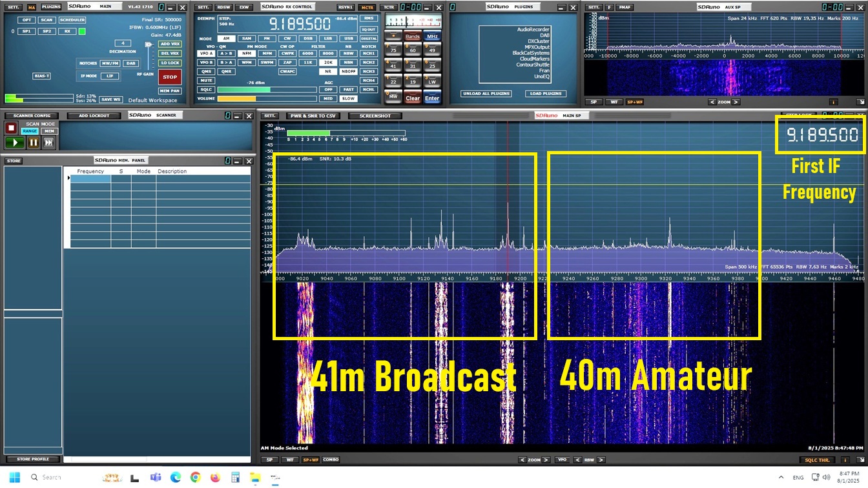Toggle the LO LOCK button
The image size is (868, 488).
click(x=169, y=63)
